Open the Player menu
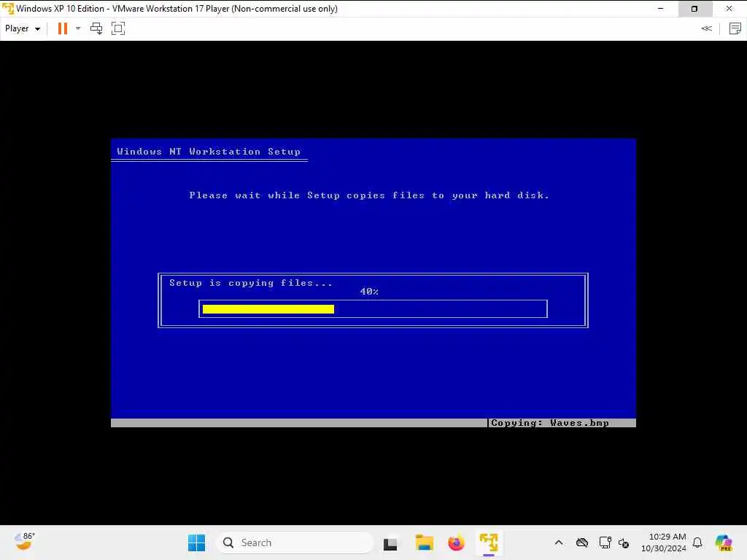This screenshot has height=560, width=747. [23, 28]
